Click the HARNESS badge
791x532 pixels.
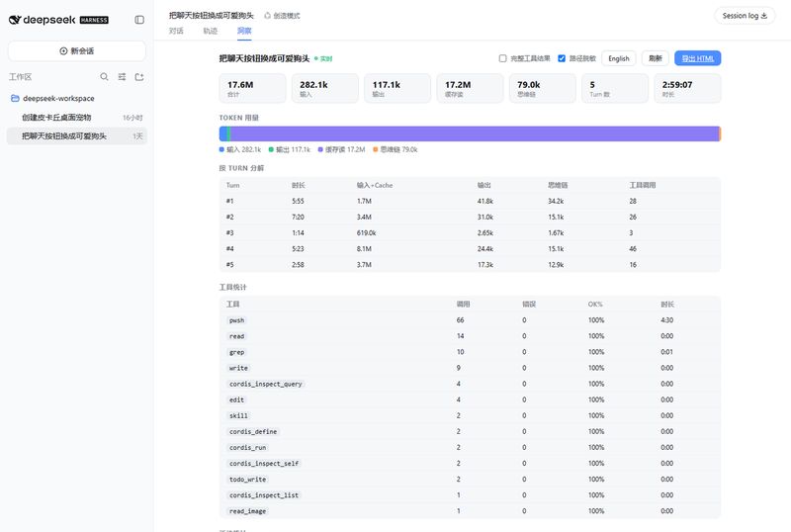point(94,20)
